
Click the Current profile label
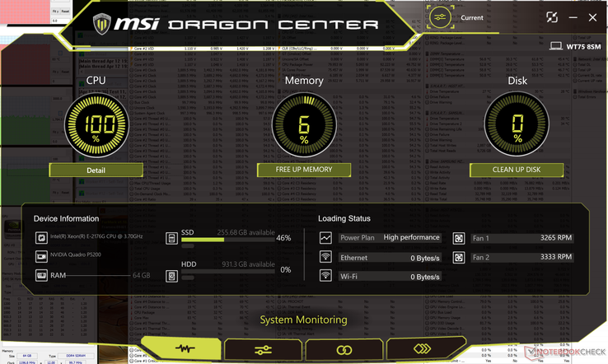coord(472,18)
